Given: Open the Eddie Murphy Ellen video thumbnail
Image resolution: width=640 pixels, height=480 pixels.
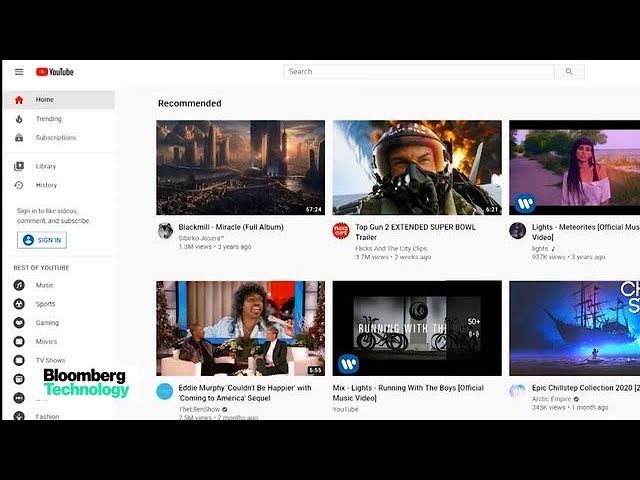Looking at the screenshot, I should [x=241, y=328].
